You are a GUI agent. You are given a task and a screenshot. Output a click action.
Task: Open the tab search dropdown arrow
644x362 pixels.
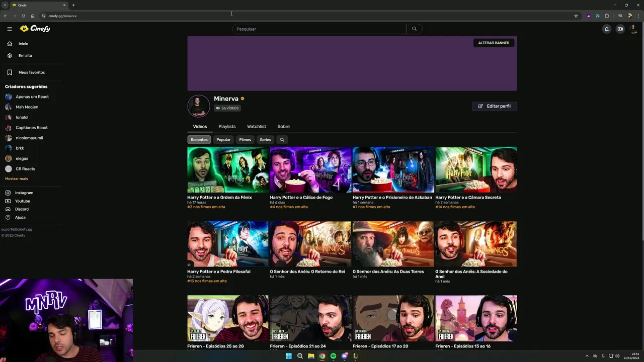click(x=5, y=5)
